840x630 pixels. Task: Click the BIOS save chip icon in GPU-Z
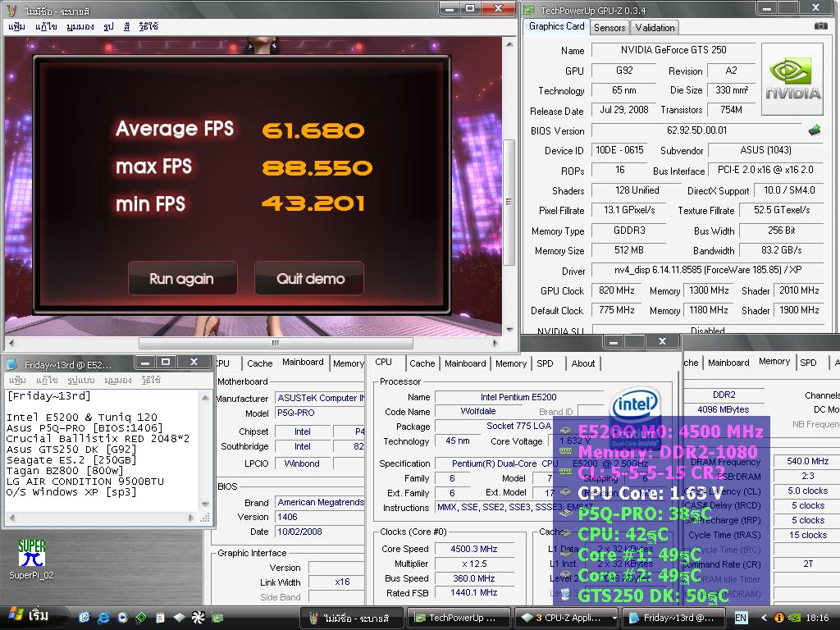815,130
